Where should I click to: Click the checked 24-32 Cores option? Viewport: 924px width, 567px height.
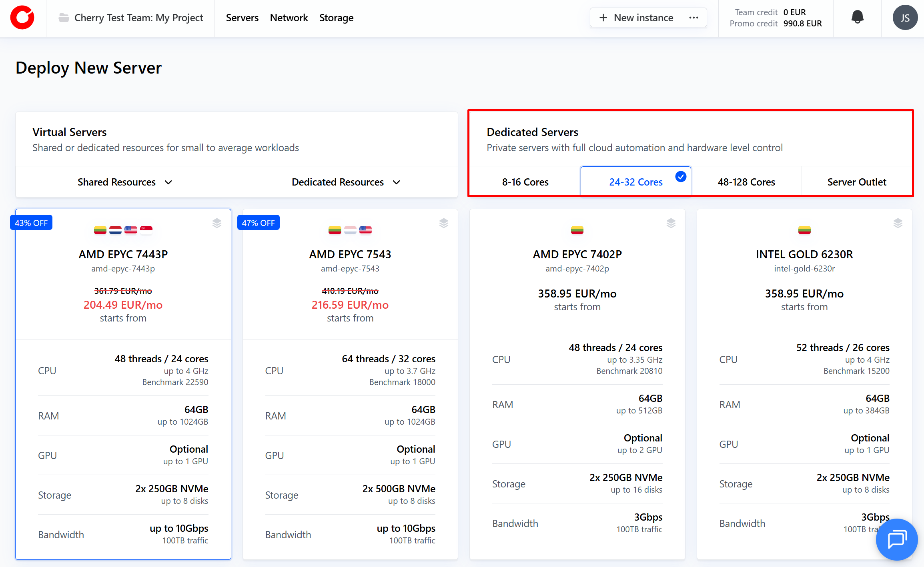[635, 182]
